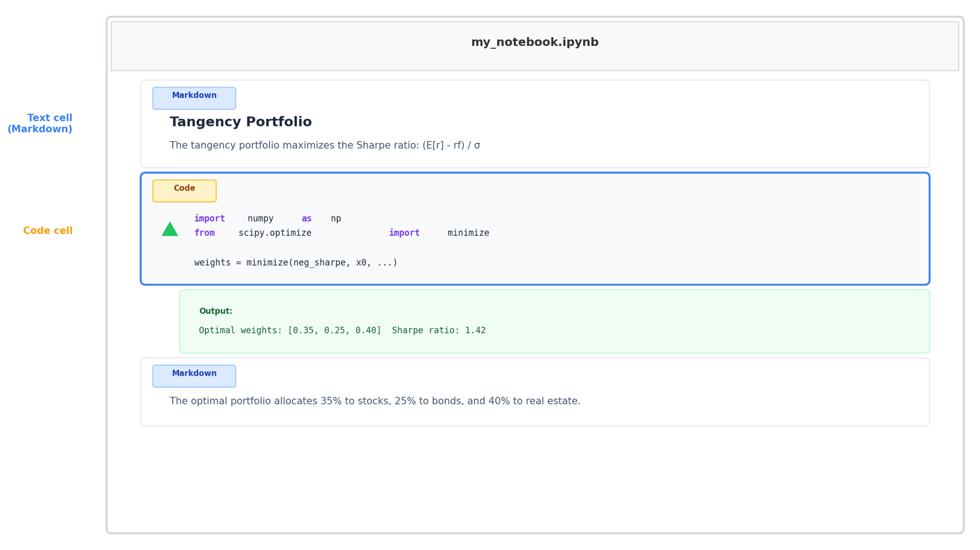
Task: Click scipy.optimize in the code
Action: point(275,233)
